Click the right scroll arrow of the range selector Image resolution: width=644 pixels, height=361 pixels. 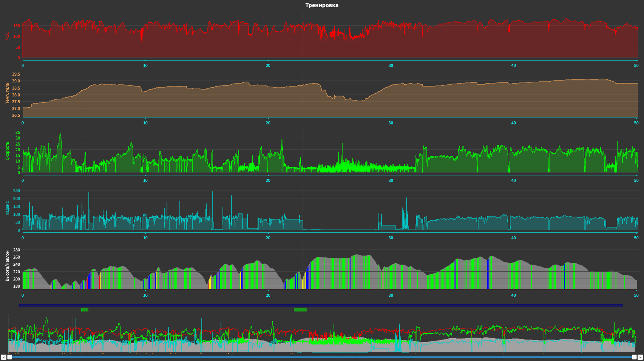tap(640, 357)
